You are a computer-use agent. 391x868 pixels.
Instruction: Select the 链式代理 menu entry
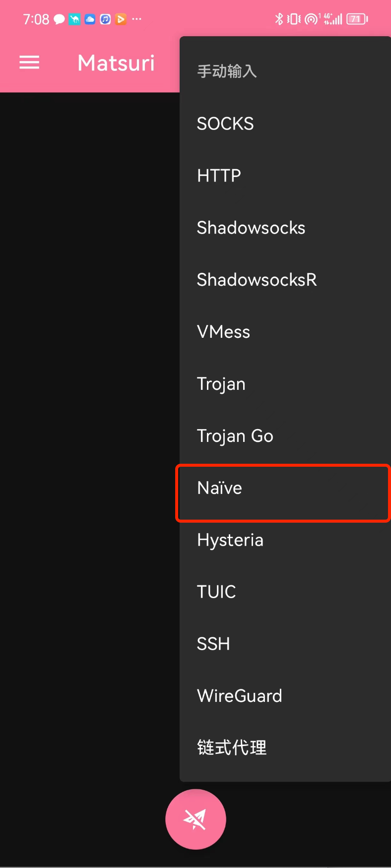point(232,747)
